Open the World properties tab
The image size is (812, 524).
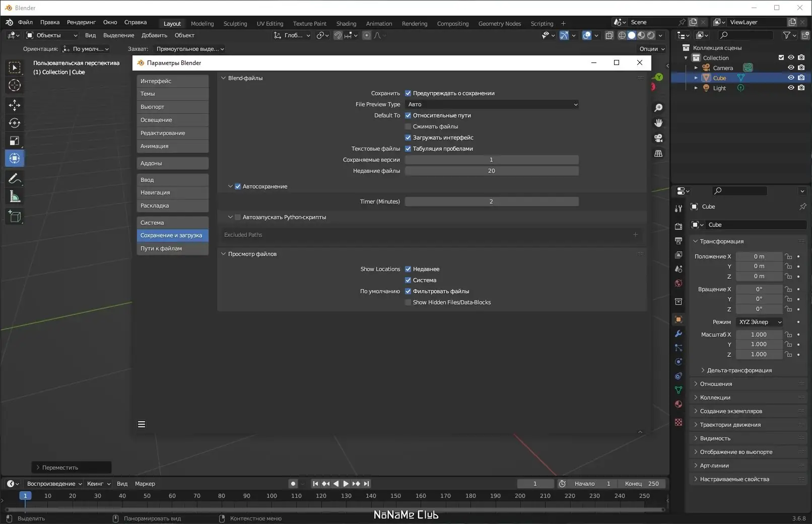[679, 283]
